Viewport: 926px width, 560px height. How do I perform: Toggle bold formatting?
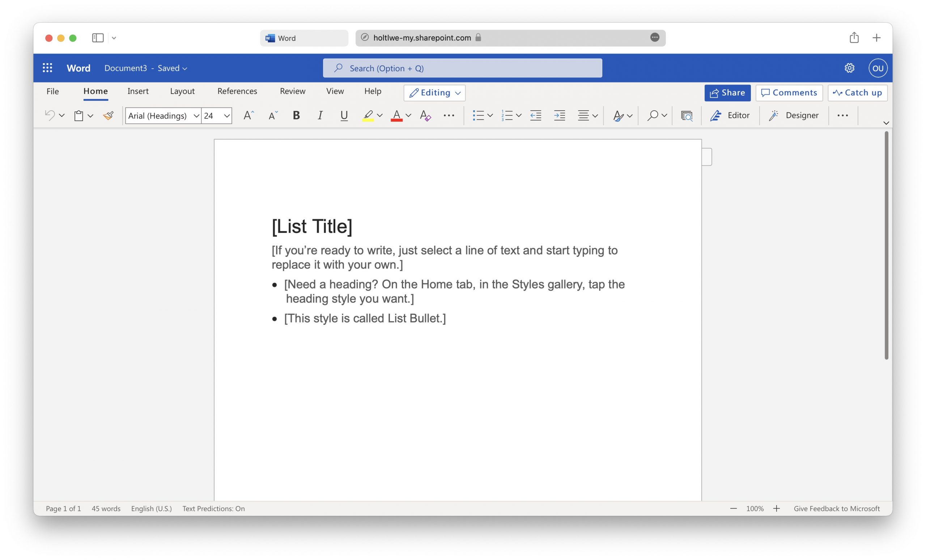point(296,115)
